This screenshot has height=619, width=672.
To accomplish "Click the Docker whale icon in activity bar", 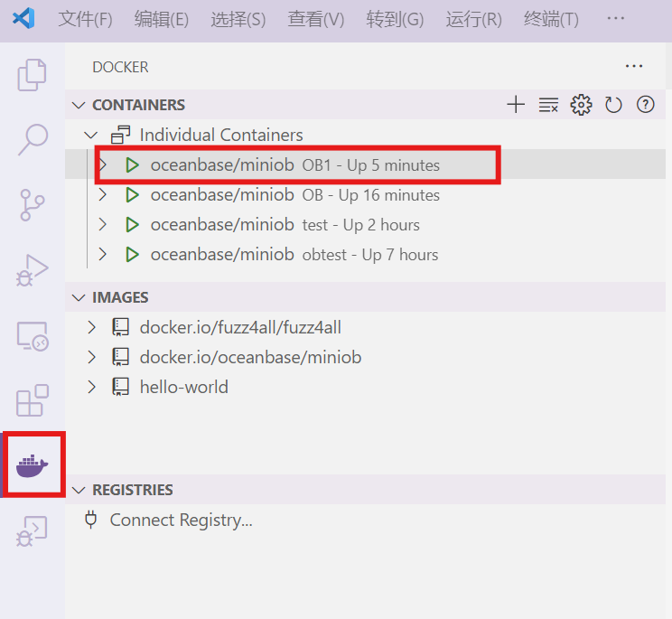I will pos(33,465).
